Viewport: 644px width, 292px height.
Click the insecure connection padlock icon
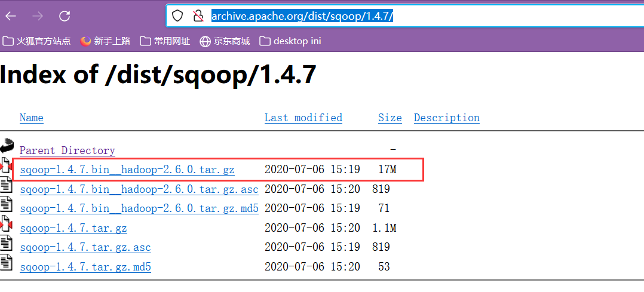click(x=199, y=16)
